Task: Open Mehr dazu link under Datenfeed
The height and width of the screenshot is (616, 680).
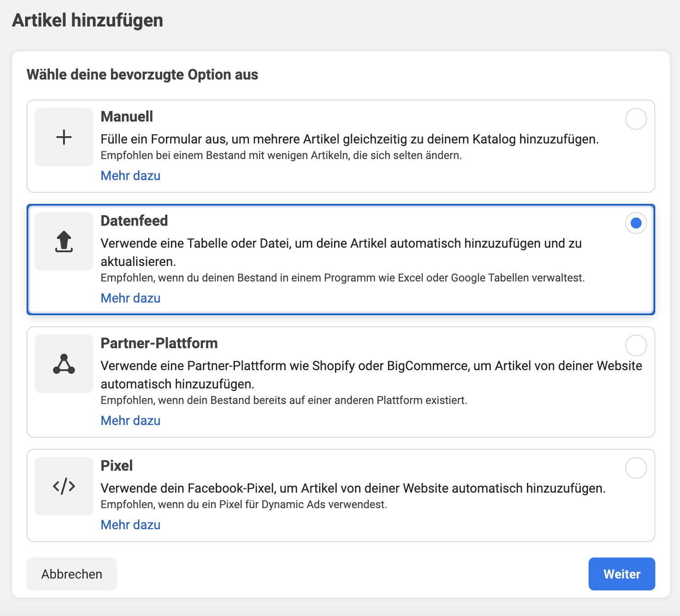Action: point(131,298)
